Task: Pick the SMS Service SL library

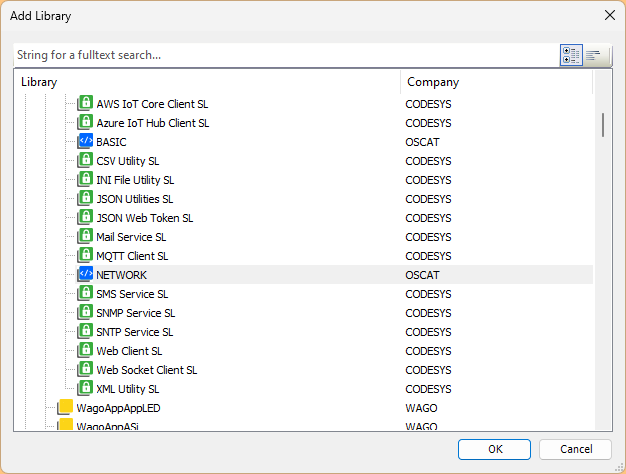Action: pyautogui.click(x=132, y=294)
